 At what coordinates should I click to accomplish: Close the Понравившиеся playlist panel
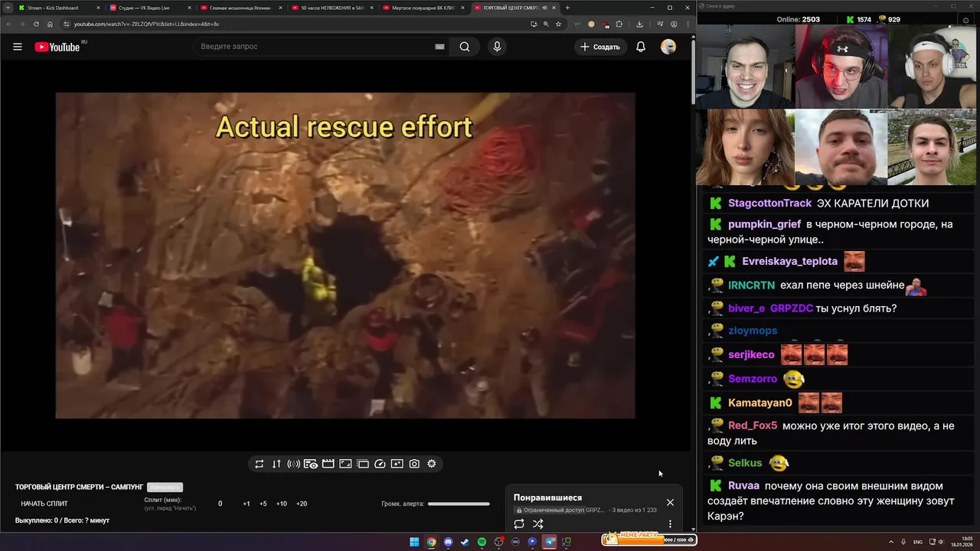click(x=670, y=503)
